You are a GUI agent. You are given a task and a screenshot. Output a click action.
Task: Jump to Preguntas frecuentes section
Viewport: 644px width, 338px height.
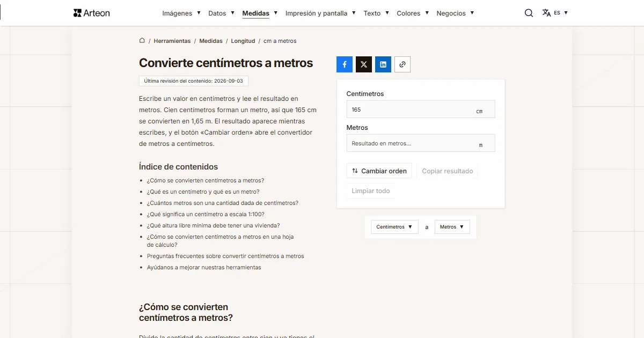point(225,256)
